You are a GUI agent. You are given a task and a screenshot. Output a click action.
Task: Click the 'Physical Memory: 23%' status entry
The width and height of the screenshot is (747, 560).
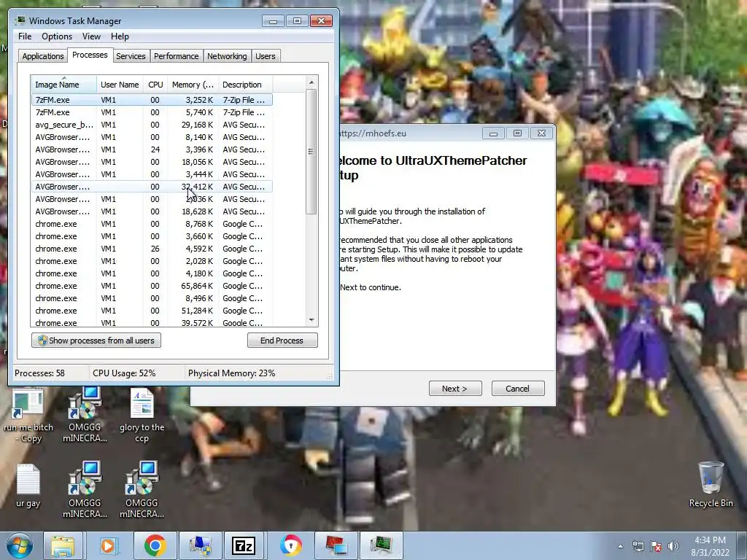231,373
